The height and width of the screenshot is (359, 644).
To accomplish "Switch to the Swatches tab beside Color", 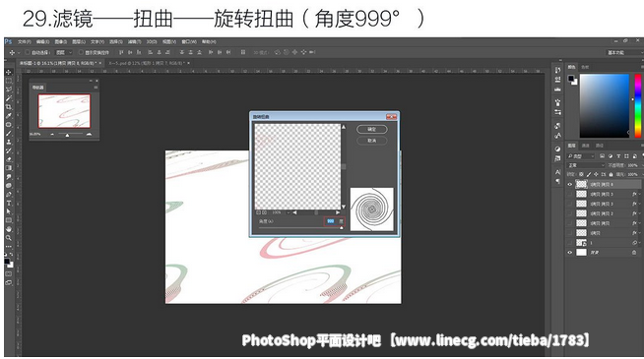I will (585, 67).
